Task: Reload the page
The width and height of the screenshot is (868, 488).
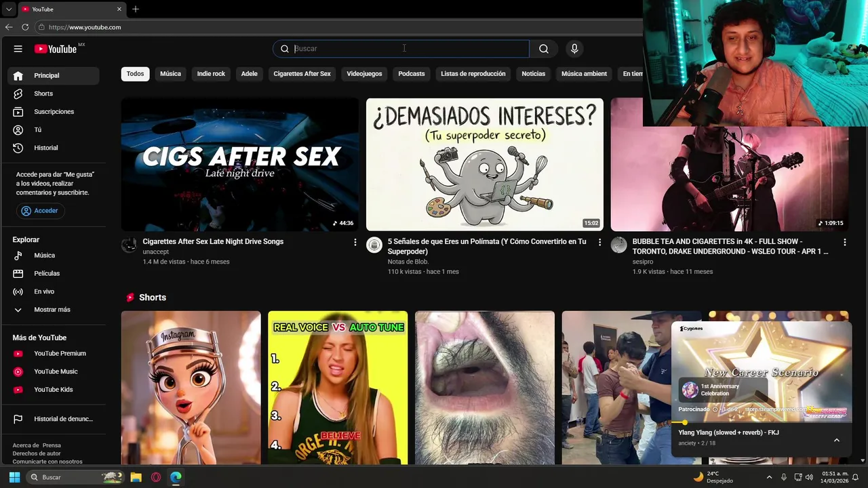Action: pos(25,27)
